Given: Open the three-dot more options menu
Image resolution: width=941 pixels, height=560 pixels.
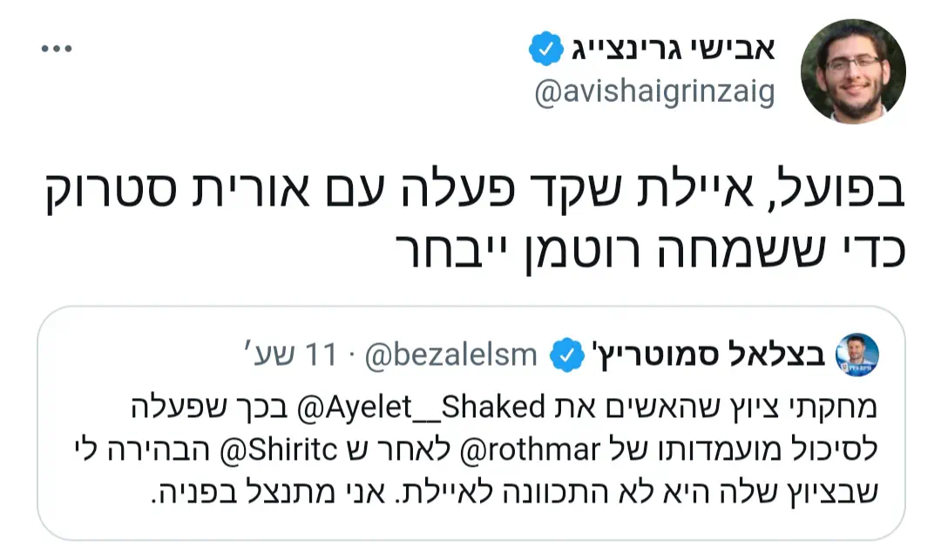Looking at the screenshot, I should (x=56, y=48).
